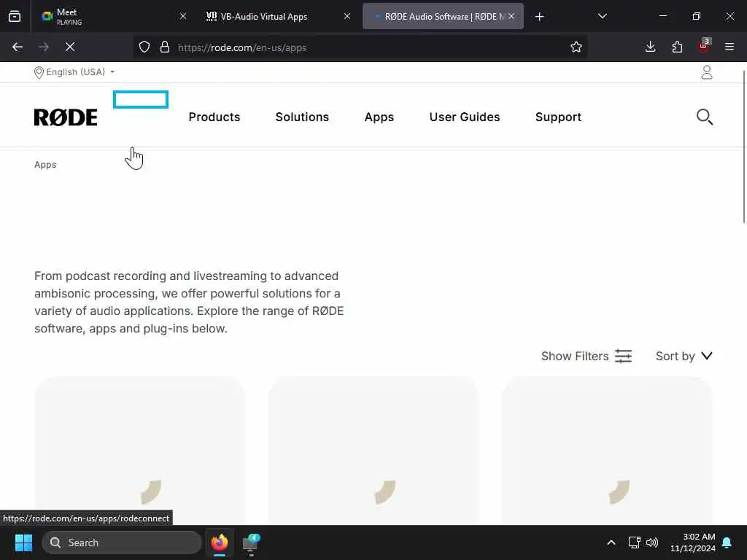Go back to the previous page
The image size is (747, 560).
[18, 47]
